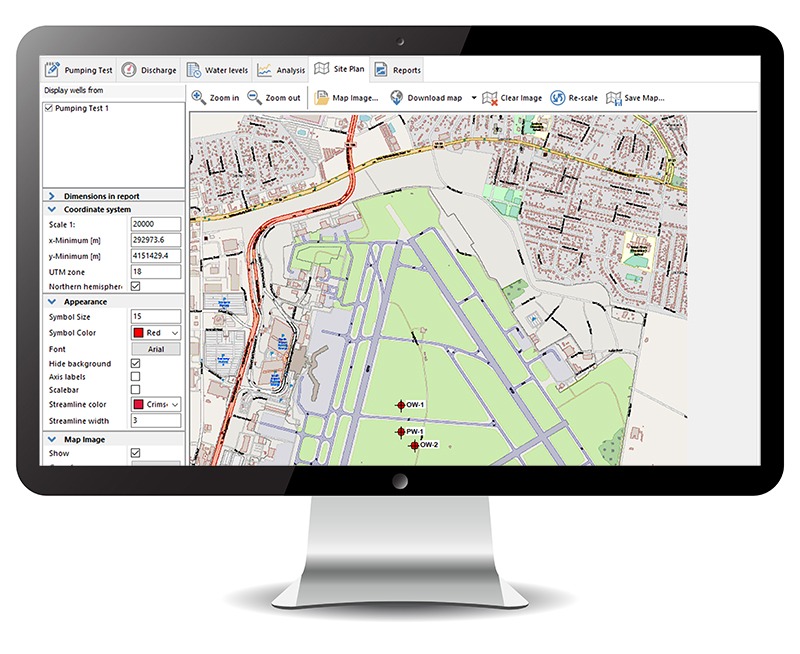800x654 pixels.
Task: Open the Download map dropdown arrow
Action: pyautogui.click(x=474, y=98)
